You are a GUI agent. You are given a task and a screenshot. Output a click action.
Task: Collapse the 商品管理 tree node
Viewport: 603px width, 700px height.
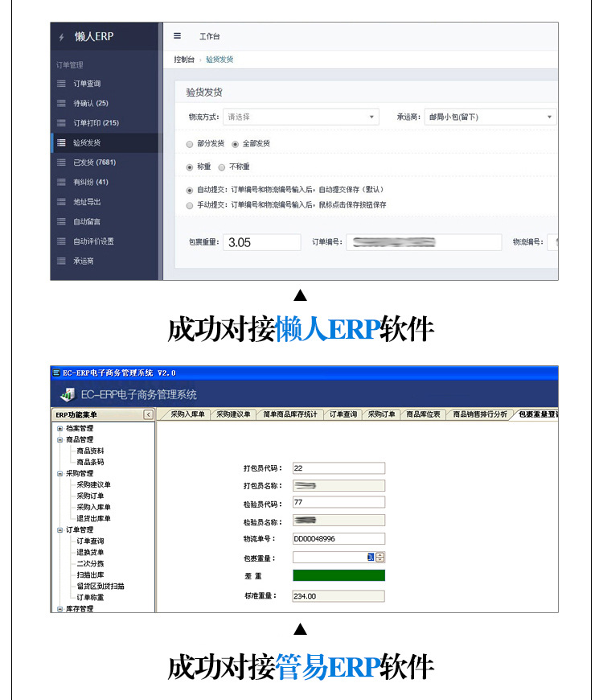(59, 440)
